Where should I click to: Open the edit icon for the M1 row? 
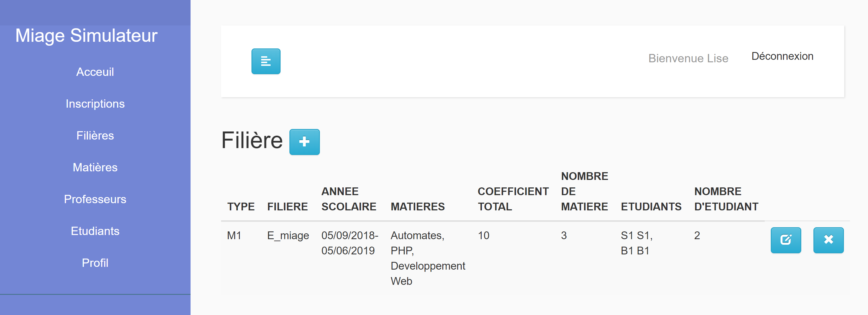pyautogui.click(x=786, y=240)
